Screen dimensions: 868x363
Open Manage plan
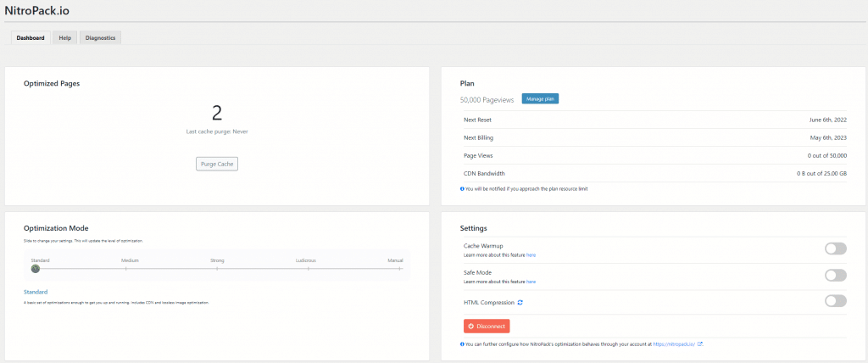[x=540, y=99]
